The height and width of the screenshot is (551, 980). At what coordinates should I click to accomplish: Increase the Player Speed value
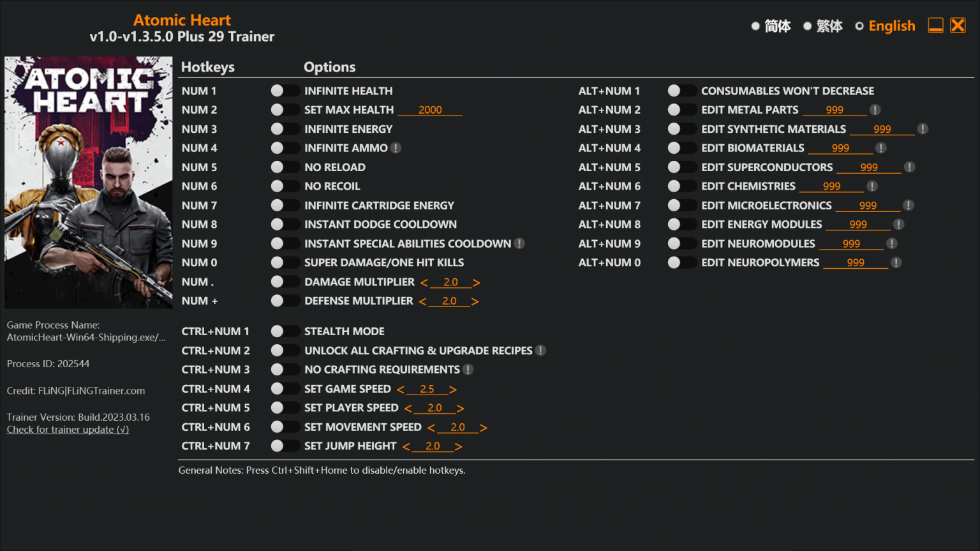coord(460,408)
